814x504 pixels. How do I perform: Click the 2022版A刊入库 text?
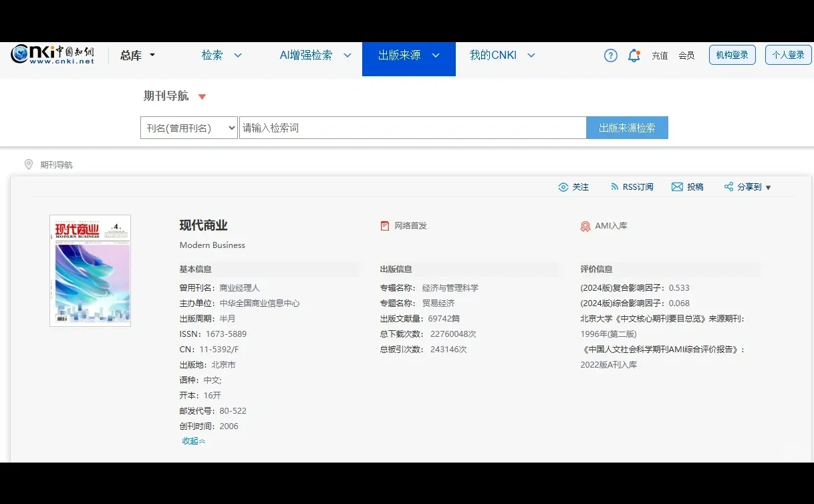[608, 365]
